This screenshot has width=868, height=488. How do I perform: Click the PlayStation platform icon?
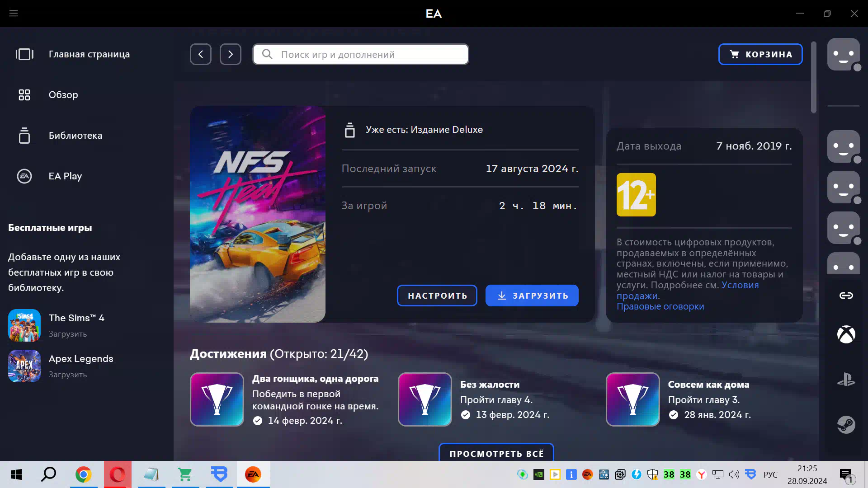coord(846,380)
